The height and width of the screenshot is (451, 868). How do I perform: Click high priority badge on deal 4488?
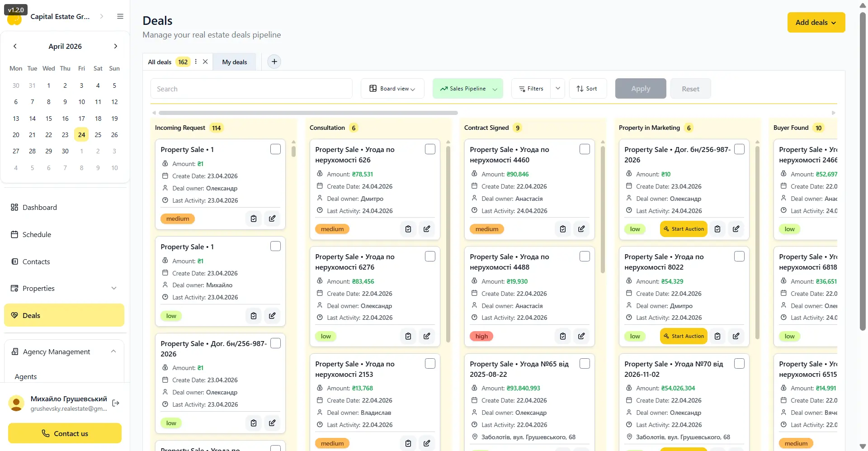(x=481, y=336)
